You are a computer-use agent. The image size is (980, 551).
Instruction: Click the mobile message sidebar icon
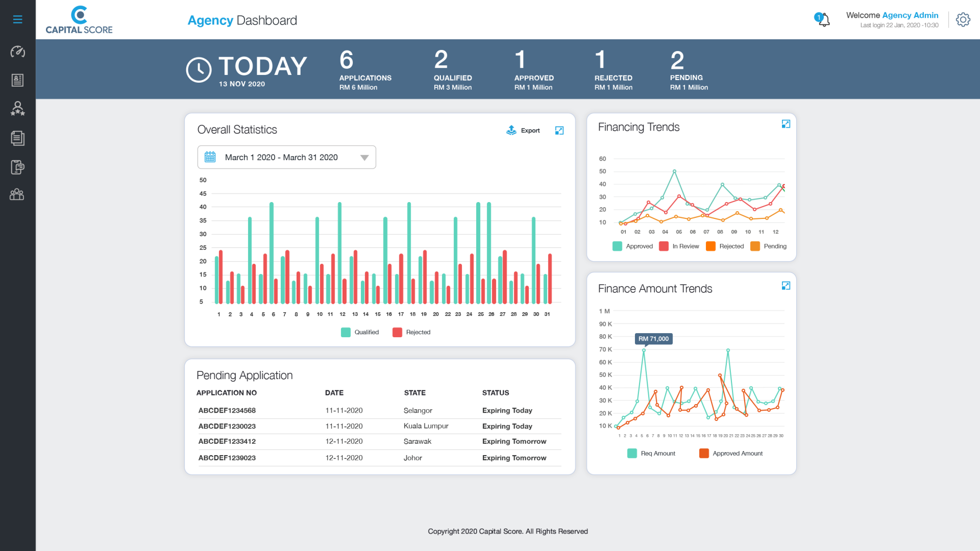17,167
